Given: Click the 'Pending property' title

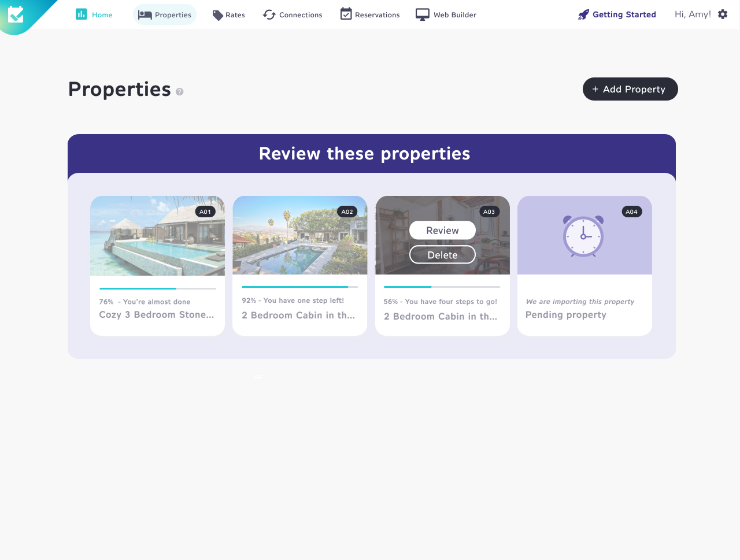Looking at the screenshot, I should pos(566,315).
